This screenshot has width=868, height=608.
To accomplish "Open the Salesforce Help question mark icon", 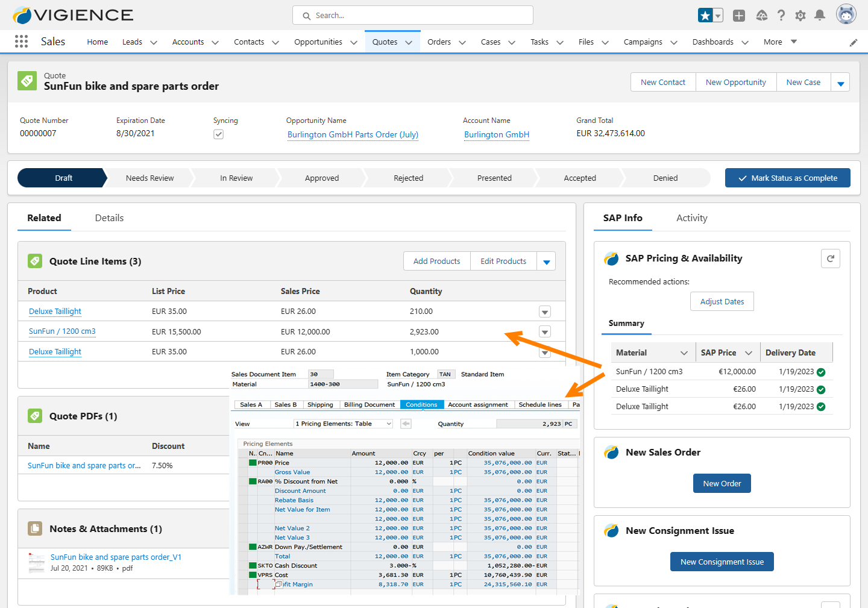I will click(x=781, y=16).
